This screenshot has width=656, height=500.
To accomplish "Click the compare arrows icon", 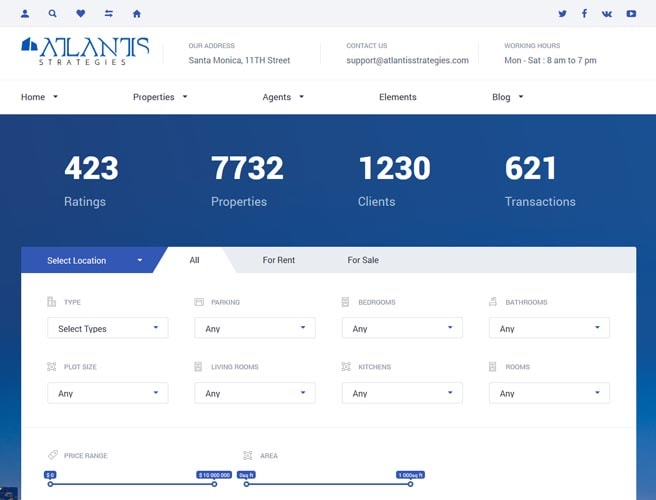I will [109, 14].
